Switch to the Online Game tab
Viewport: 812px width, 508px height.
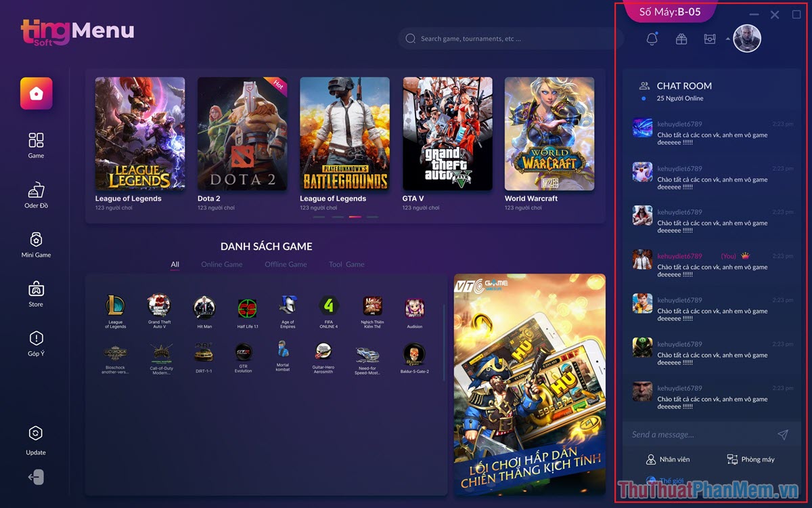(x=222, y=264)
